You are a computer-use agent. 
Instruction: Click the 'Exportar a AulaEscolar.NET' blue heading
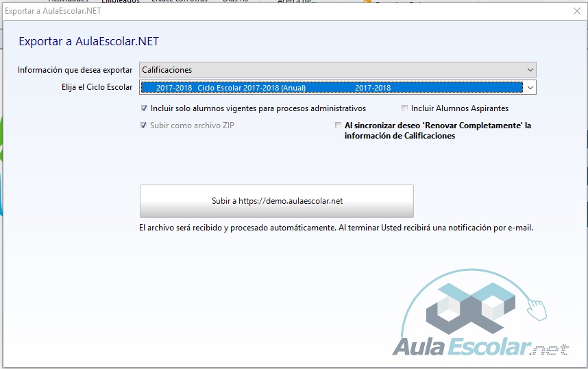click(x=89, y=41)
